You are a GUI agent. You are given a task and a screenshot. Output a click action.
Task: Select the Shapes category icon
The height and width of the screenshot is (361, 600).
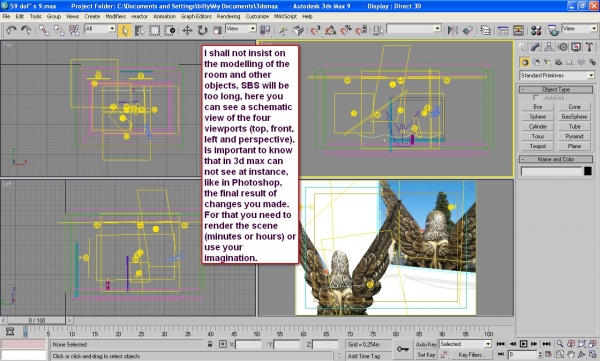coord(536,62)
